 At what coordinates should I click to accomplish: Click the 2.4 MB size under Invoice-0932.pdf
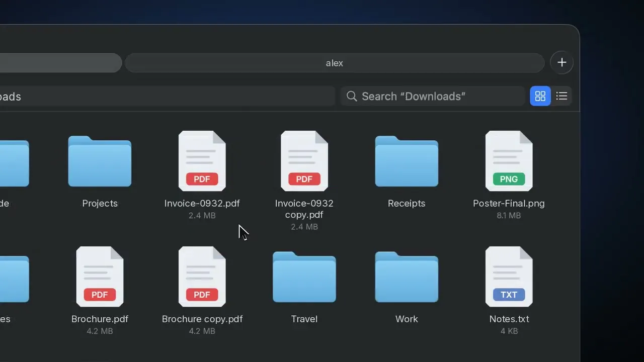click(x=202, y=215)
